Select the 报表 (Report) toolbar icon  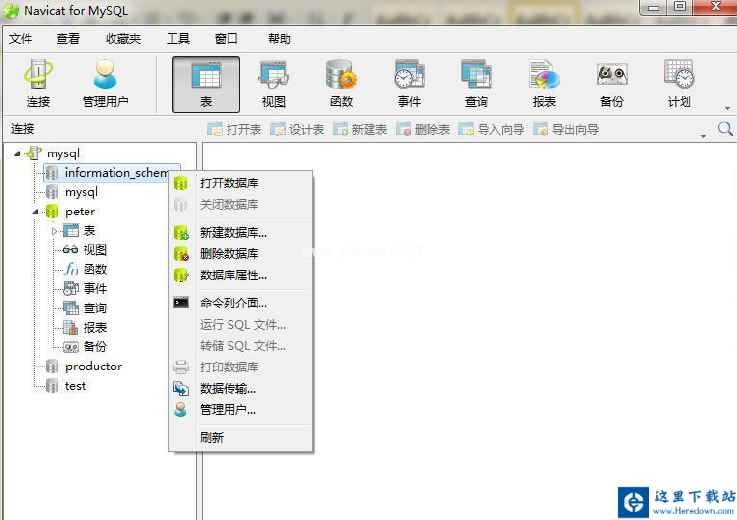pos(544,84)
